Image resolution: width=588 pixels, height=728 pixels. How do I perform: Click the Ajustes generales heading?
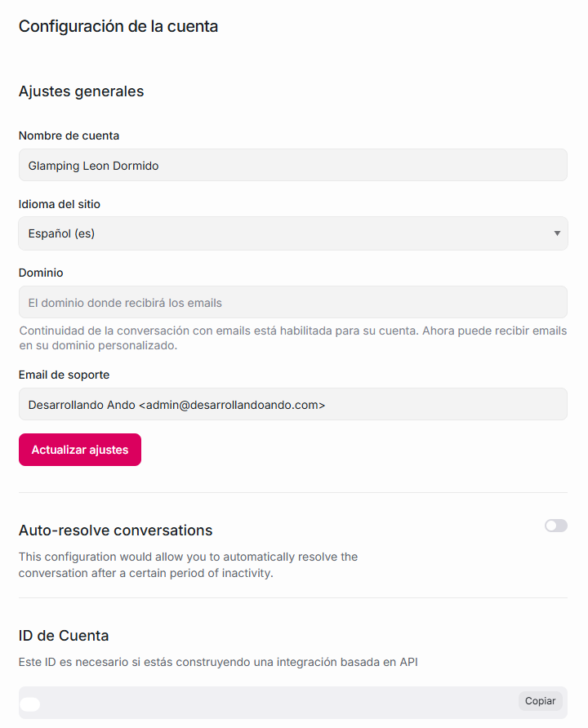[x=81, y=91]
